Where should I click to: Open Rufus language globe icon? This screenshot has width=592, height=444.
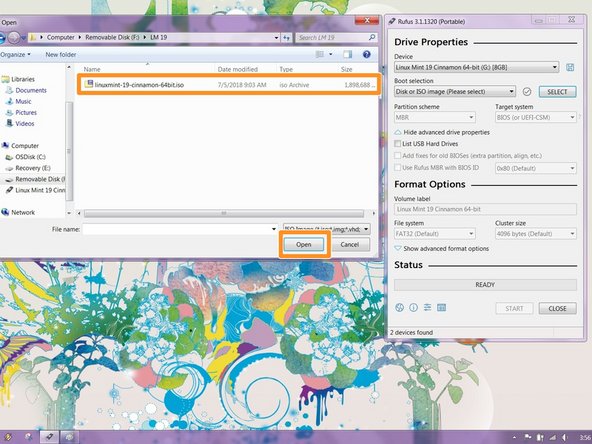click(399, 308)
